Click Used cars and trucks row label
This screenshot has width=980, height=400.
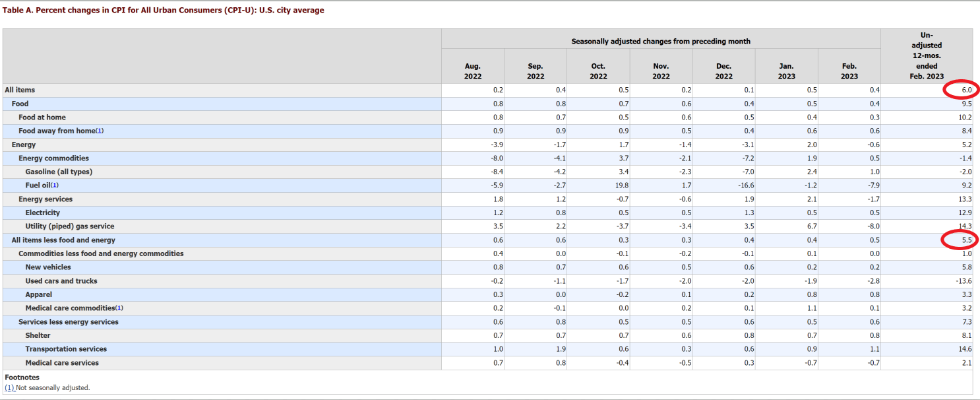point(61,281)
